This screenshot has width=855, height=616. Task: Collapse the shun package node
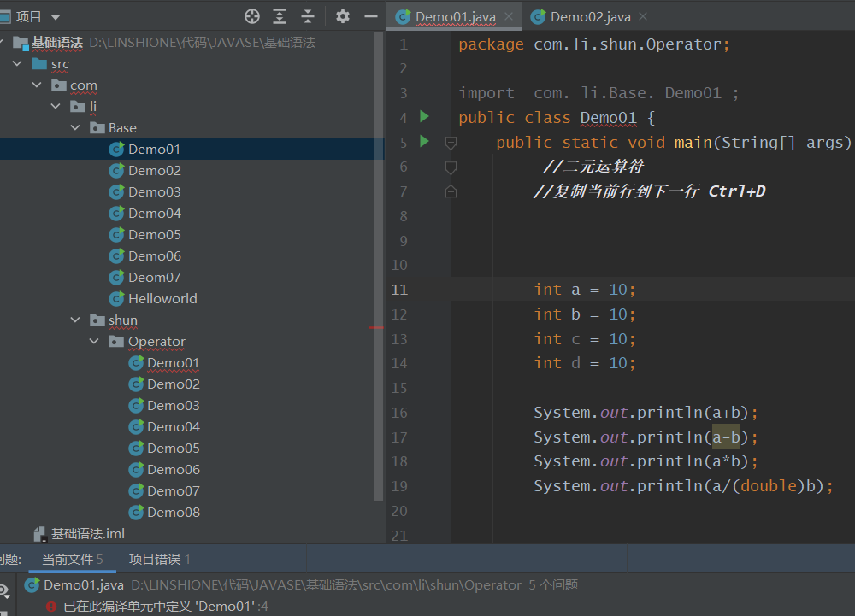pos(75,320)
